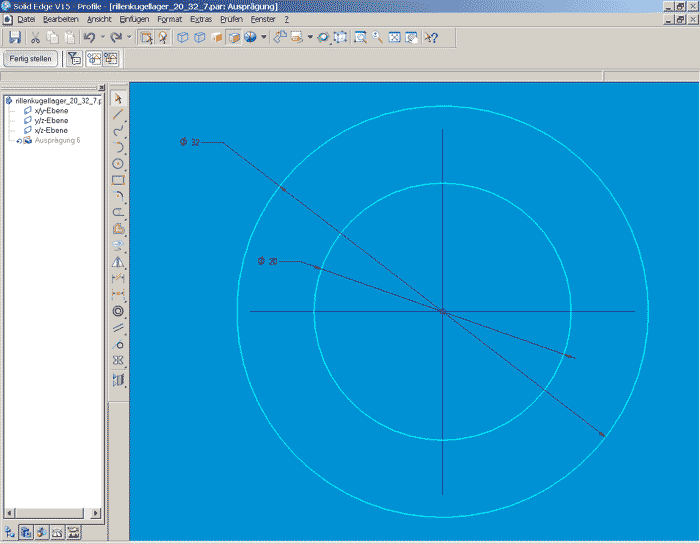
Task: Open dropdown arrow next to globe icon
Action: [x=264, y=37]
